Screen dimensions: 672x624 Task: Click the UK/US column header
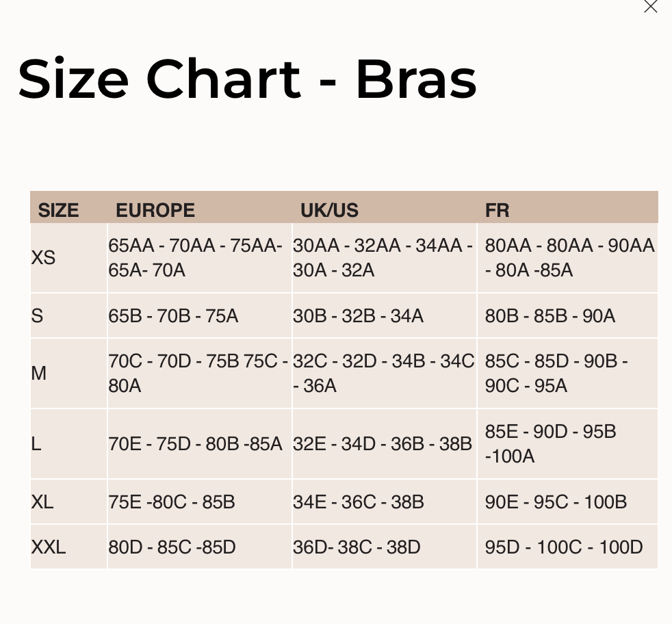(x=330, y=210)
